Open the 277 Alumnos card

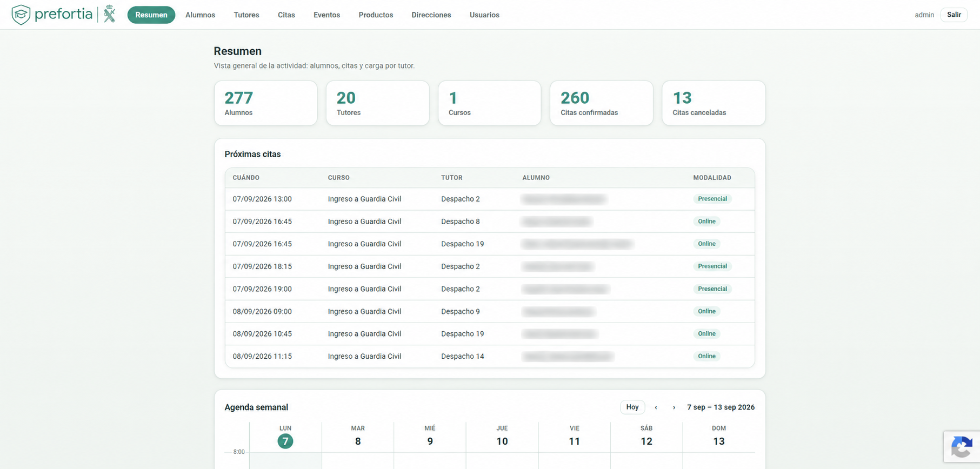coord(265,103)
